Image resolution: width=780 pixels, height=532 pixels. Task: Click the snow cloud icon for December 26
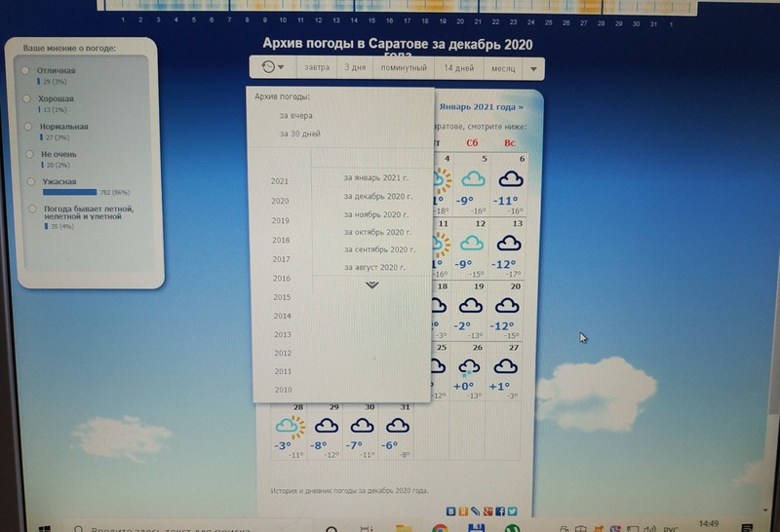(x=469, y=368)
